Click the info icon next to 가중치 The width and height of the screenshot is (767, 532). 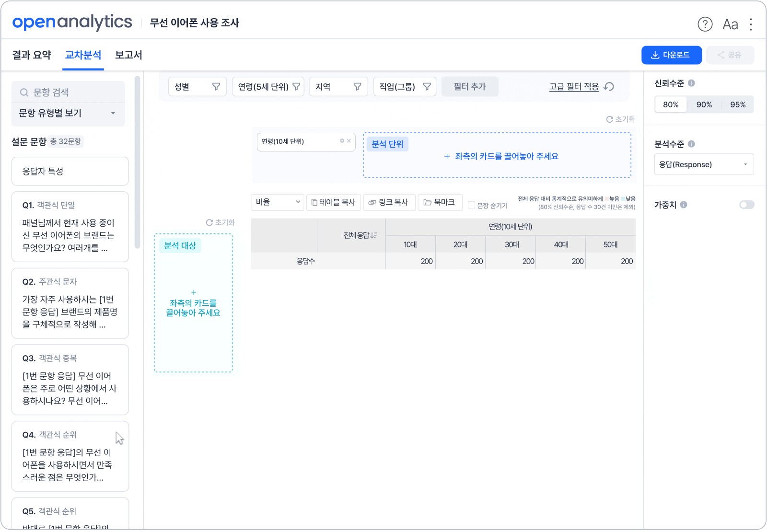(684, 205)
